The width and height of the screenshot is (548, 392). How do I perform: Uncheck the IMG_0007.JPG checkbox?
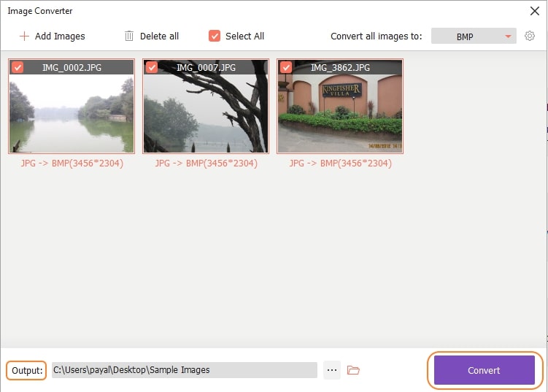(x=152, y=67)
